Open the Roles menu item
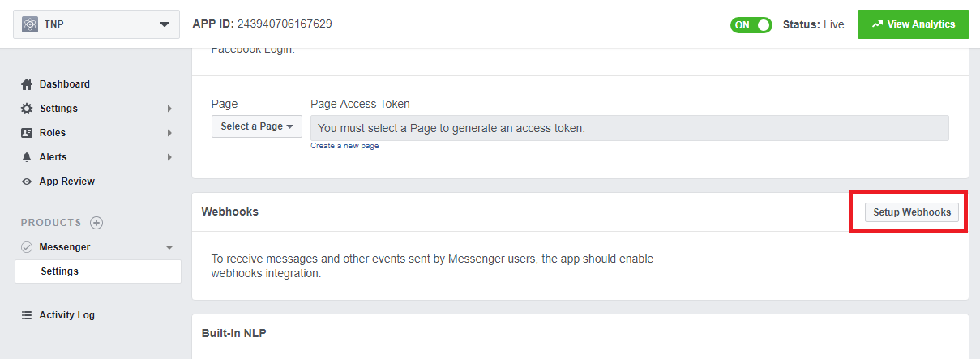The width and height of the screenshot is (980, 359). [53, 133]
